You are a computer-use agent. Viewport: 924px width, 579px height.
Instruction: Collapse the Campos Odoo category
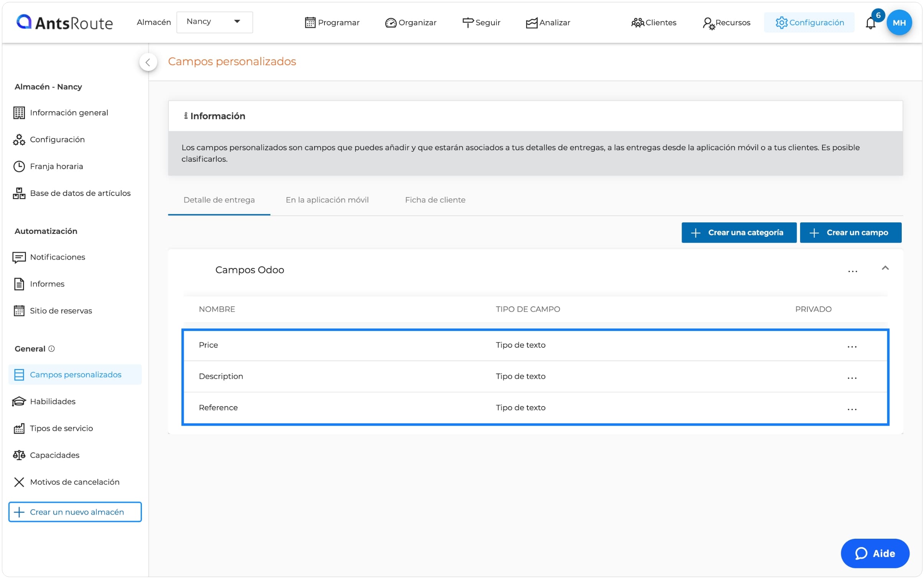click(885, 268)
